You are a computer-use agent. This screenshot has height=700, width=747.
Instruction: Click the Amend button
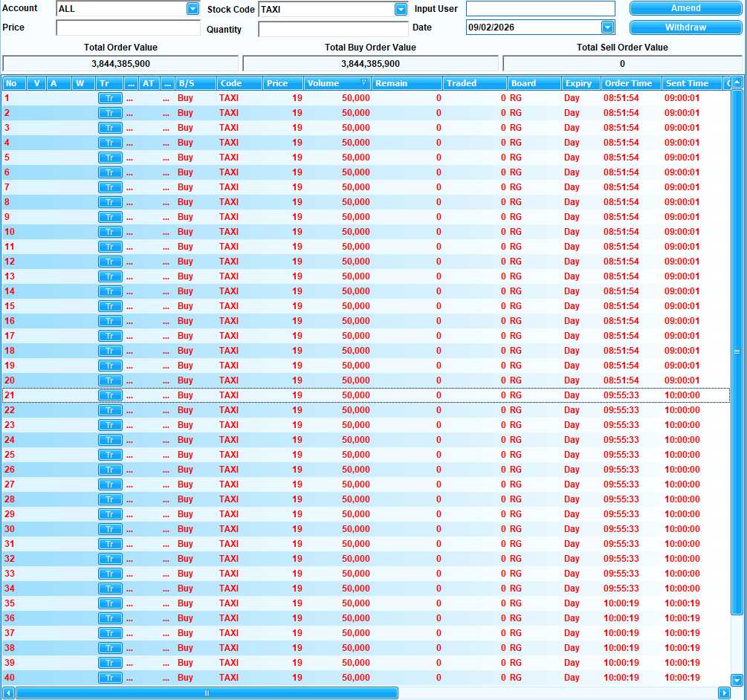coord(685,8)
